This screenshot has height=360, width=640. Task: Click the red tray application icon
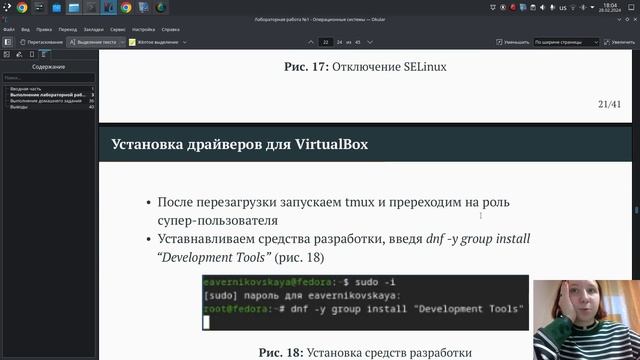click(x=513, y=7)
